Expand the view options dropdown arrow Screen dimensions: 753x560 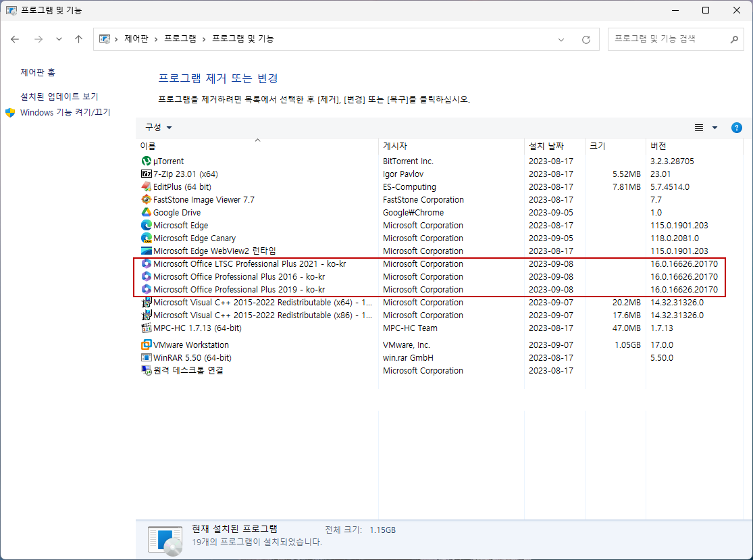click(x=715, y=128)
